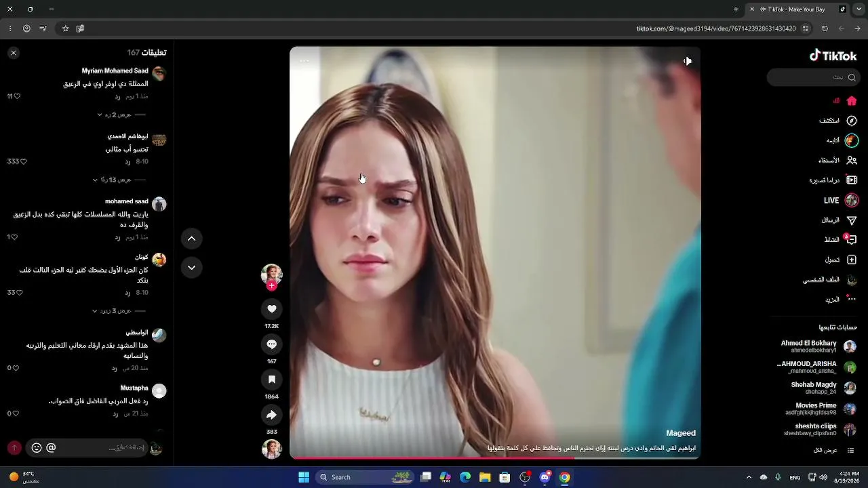This screenshot has height=488, width=868.
Task: Show hidden system tray icons
Action: tap(749, 477)
